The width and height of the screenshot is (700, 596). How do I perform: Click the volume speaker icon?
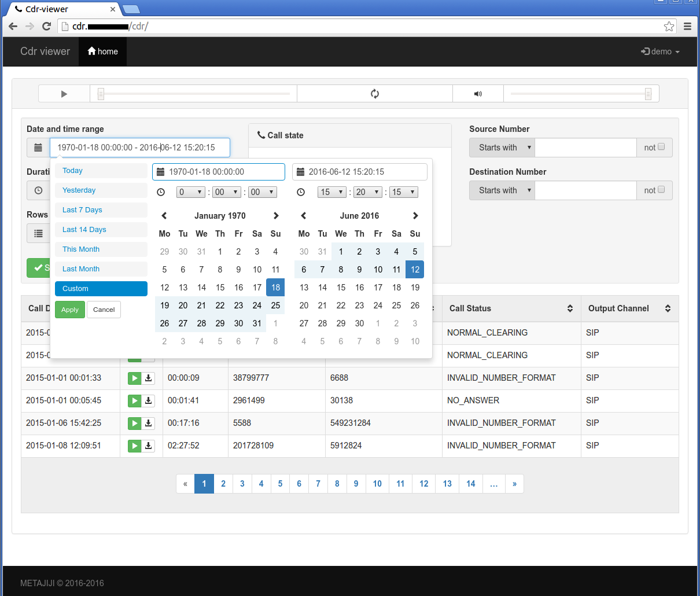pos(478,94)
